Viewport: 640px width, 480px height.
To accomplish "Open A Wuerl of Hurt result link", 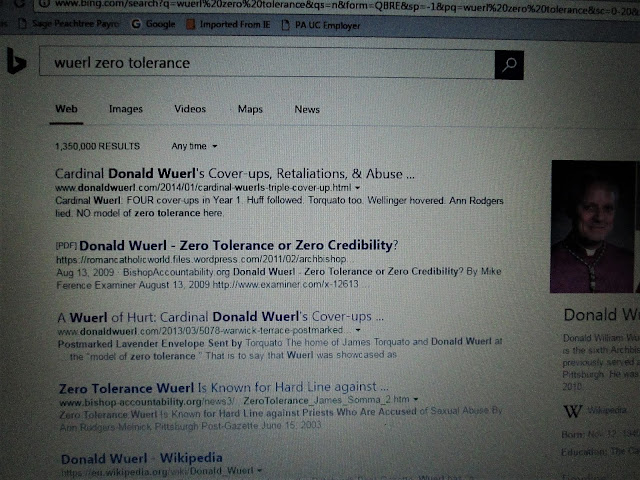I will pos(220,317).
